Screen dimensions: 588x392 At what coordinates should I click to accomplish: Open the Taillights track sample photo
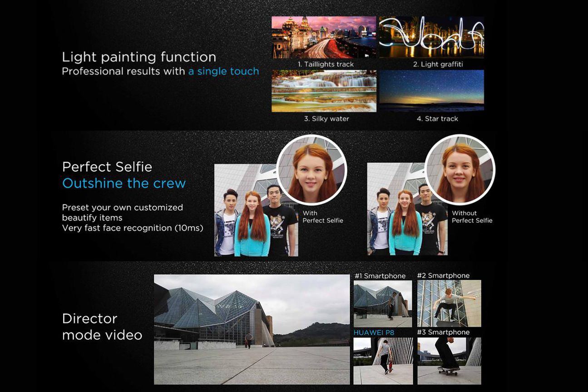(x=324, y=37)
